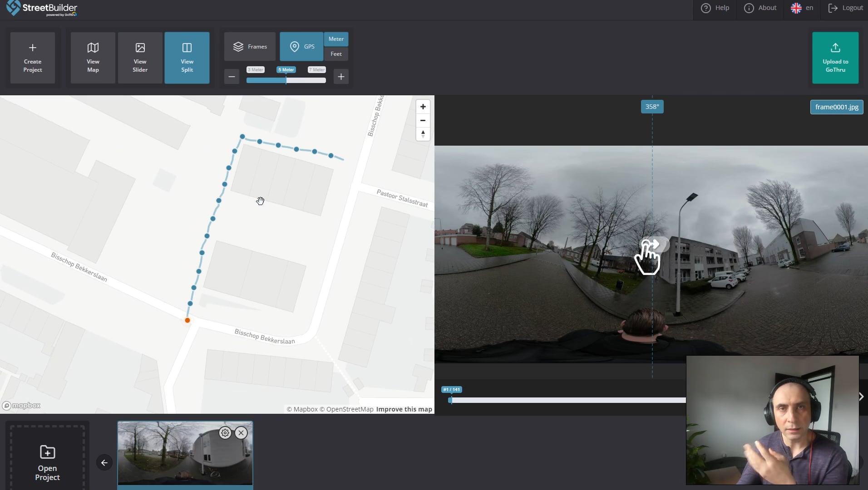The image size is (868, 490).
Task: Click Upload to GoThru
Action: coord(835,58)
